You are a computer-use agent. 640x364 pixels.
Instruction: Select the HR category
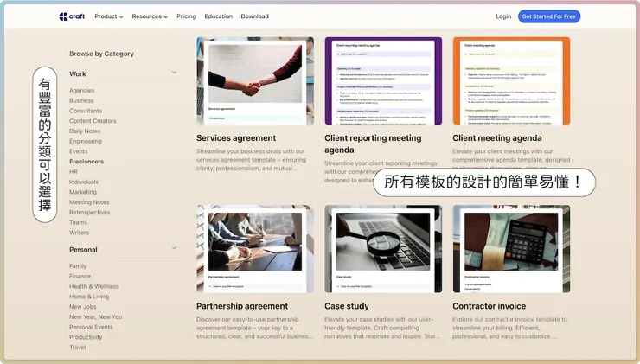click(73, 171)
